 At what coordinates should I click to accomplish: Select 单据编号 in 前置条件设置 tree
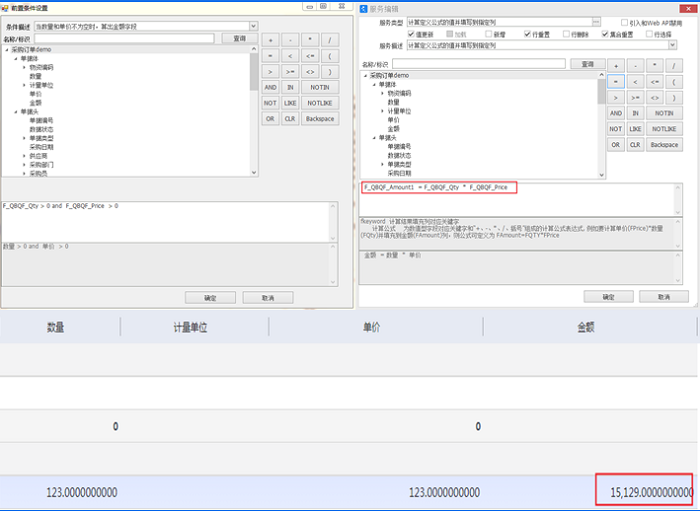41,120
